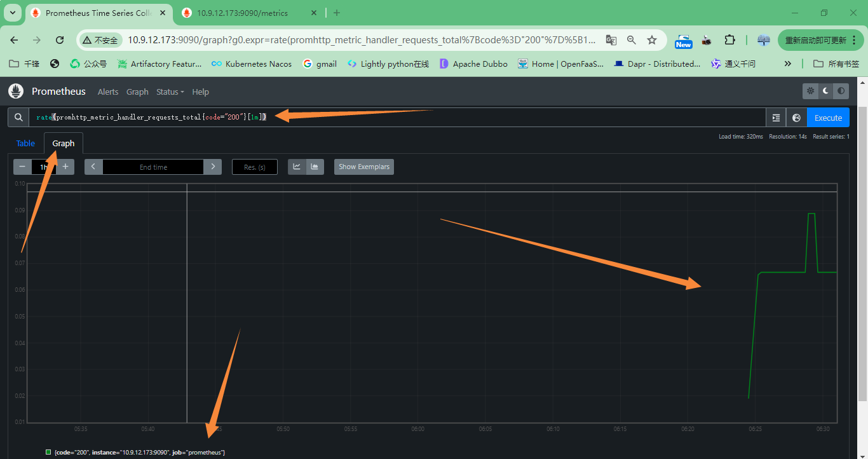Decrease the graph time range
The image size is (868, 459).
click(22, 167)
